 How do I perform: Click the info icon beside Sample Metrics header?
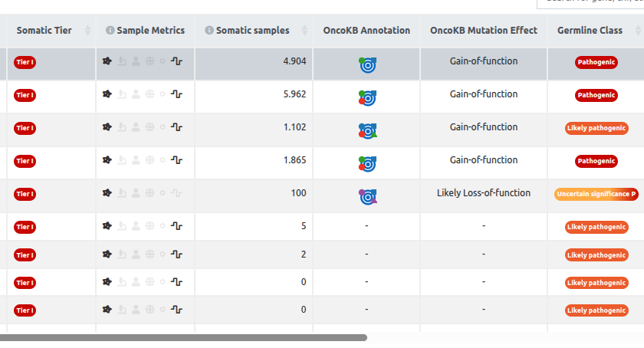click(x=110, y=31)
